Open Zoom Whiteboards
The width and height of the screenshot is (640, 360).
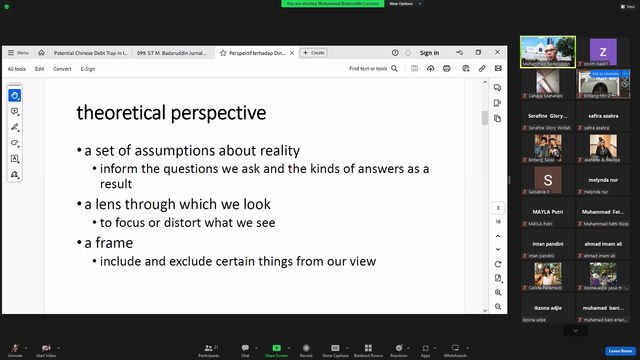pos(455,351)
